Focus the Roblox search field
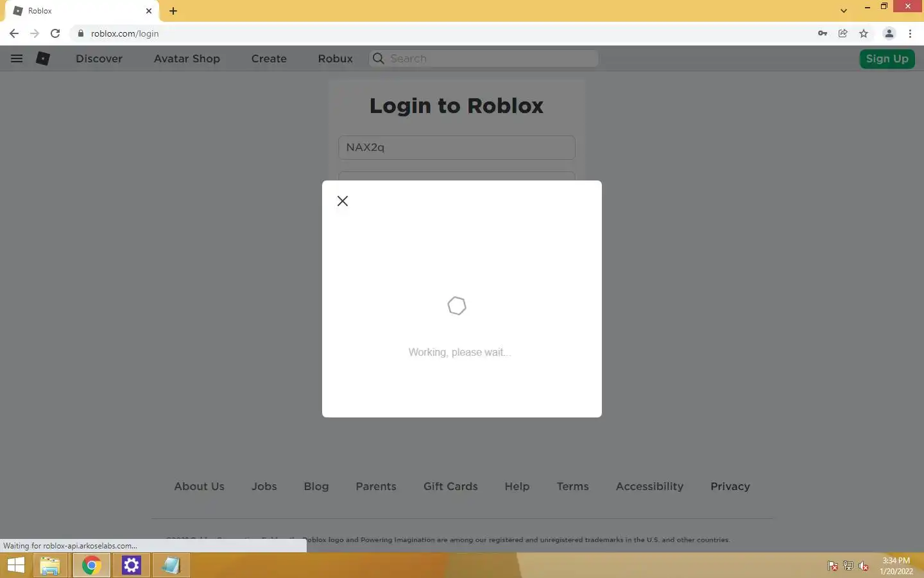 [x=484, y=58]
